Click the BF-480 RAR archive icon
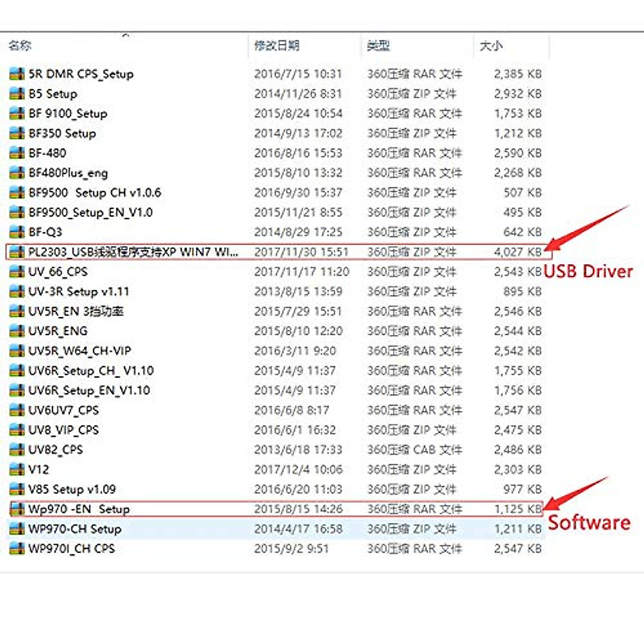 16,153
